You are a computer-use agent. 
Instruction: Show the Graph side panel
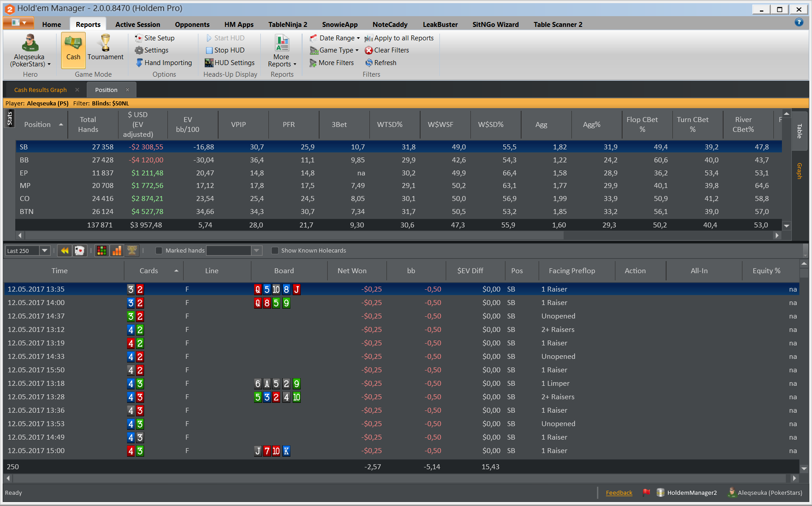799,171
